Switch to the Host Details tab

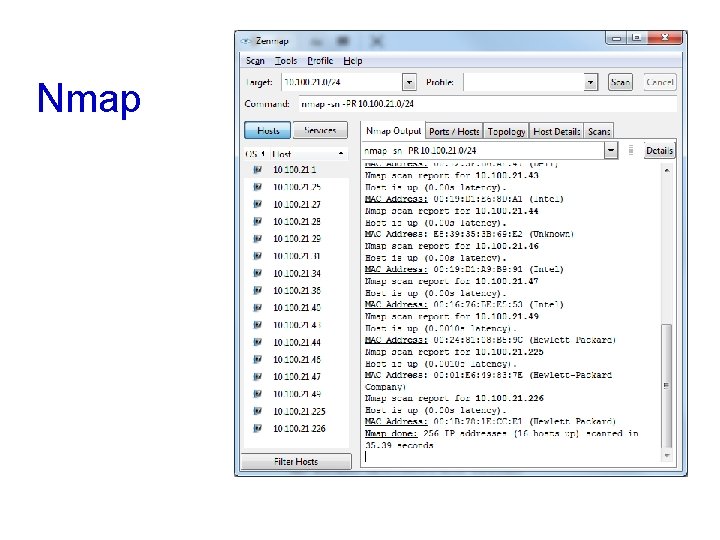(557, 131)
